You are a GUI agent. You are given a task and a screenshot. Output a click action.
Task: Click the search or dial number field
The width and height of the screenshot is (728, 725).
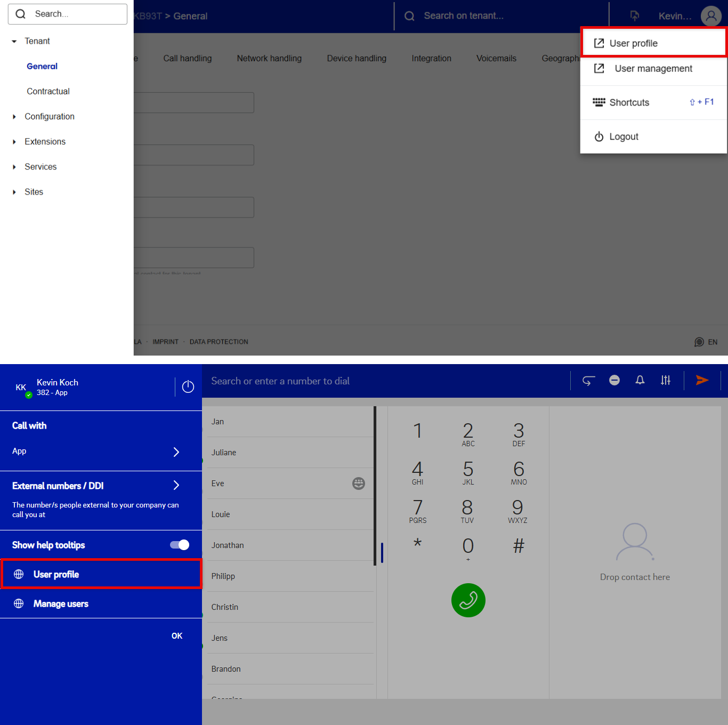pyautogui.click(x=373, y=381)
